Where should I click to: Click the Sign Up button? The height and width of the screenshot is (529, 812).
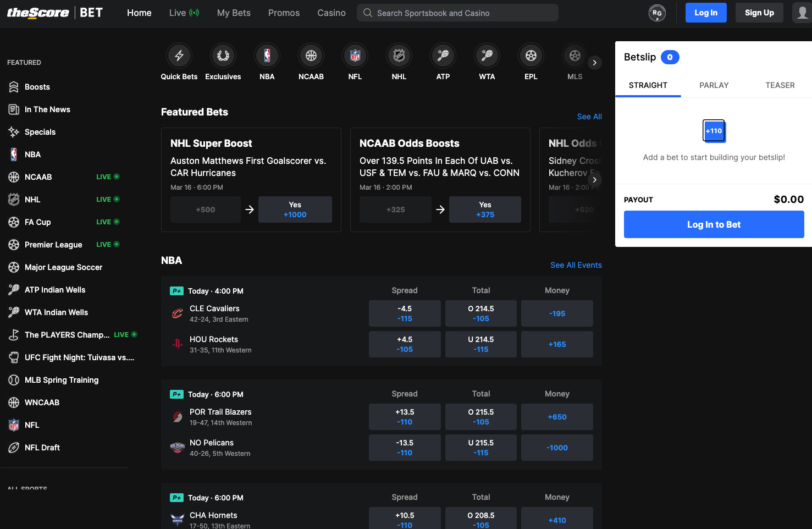pyautogui.click(x=759, y=13)
